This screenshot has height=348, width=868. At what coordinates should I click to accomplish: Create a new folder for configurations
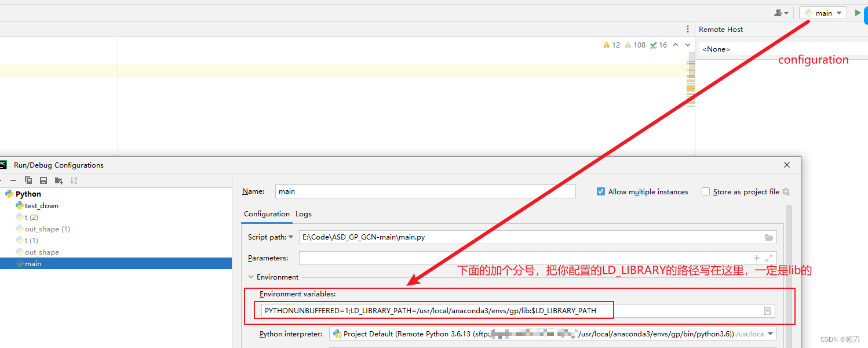pyautogui.click(x=58, y=180)
